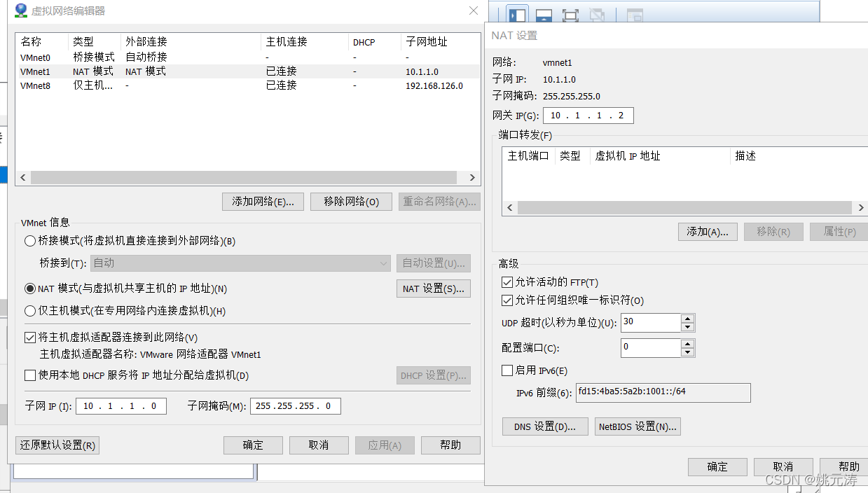The width and height of the screenshot is (868, 493).
Task: Click the disabled unity mode icon
Action: (597, 15)
